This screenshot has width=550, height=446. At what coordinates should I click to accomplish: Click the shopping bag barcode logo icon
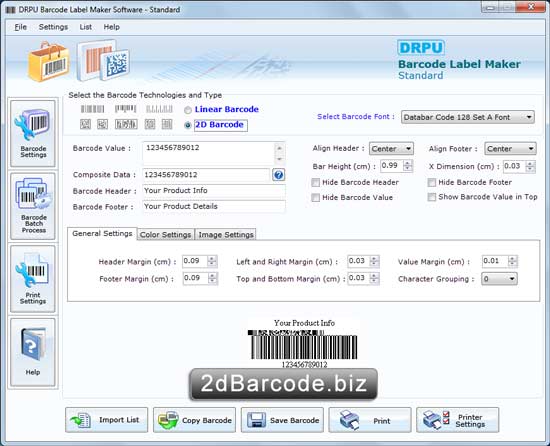49,62
